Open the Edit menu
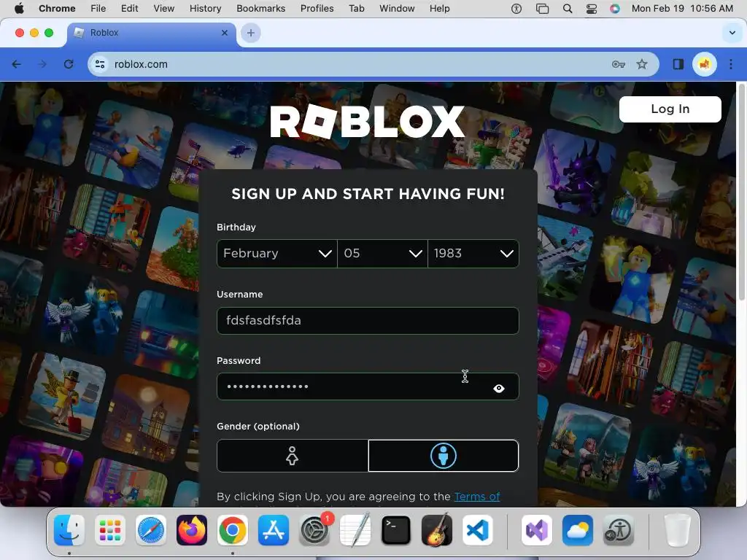Image resolution: width=747 pixels, height=560 pixels. [129, 8]
